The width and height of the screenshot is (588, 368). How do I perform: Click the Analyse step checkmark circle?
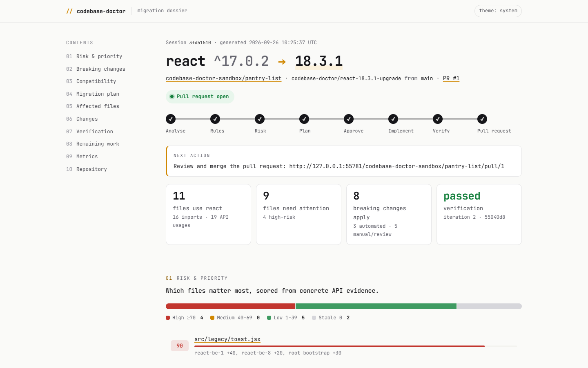tap(171, 119)
